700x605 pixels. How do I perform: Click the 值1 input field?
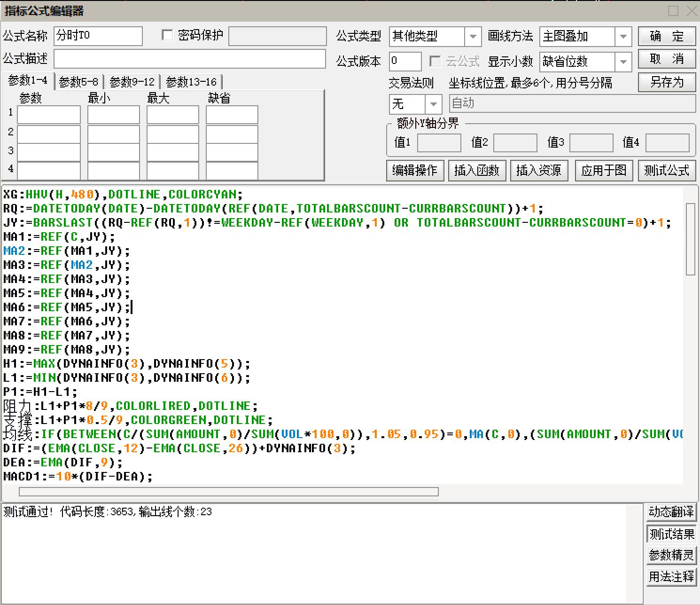[x=439, y=142]
